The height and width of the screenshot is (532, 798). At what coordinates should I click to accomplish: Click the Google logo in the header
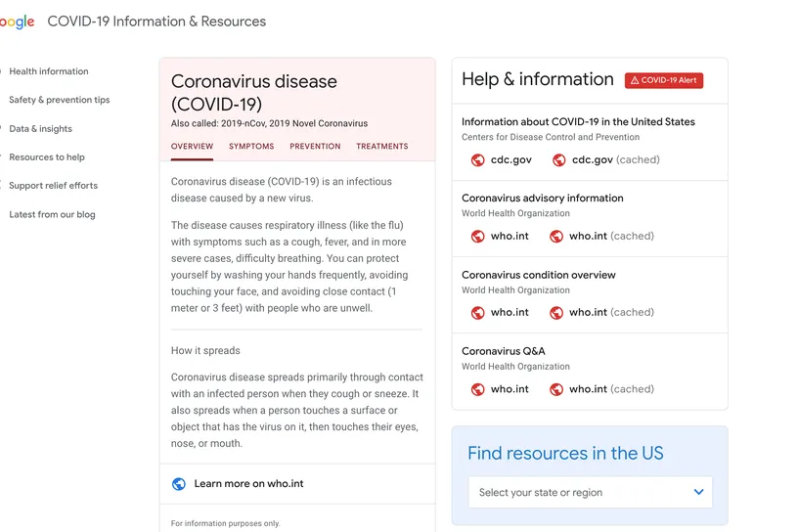click(17, 22)
